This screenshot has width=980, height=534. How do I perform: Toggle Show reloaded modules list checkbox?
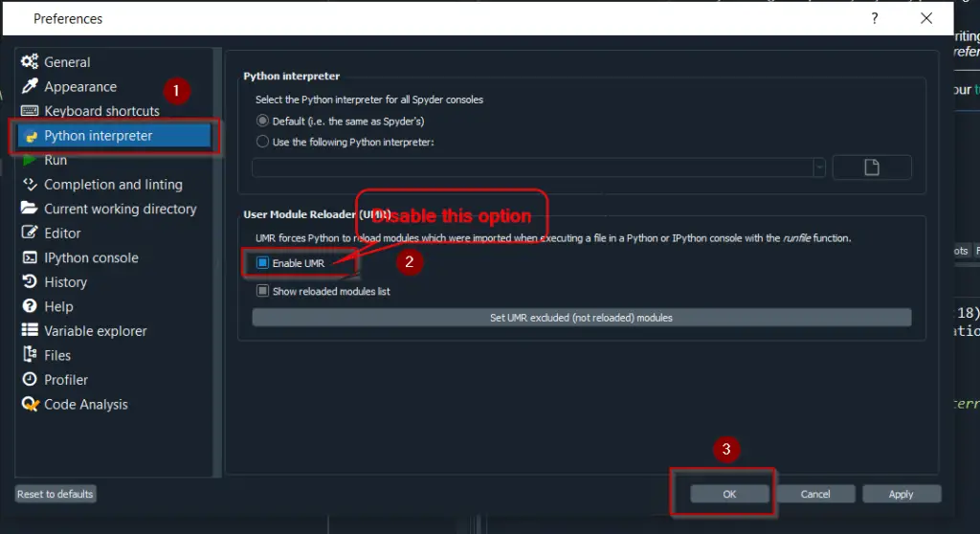click(262, 291)
